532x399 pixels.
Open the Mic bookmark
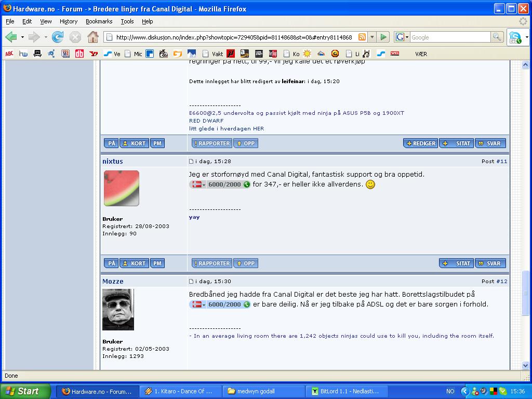[x=134, y=54]
